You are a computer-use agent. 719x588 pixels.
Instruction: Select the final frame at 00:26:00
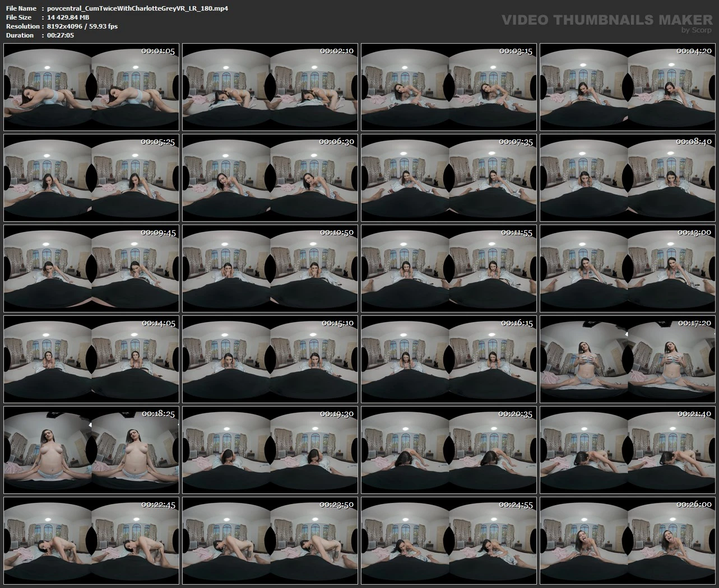point(628,540)
